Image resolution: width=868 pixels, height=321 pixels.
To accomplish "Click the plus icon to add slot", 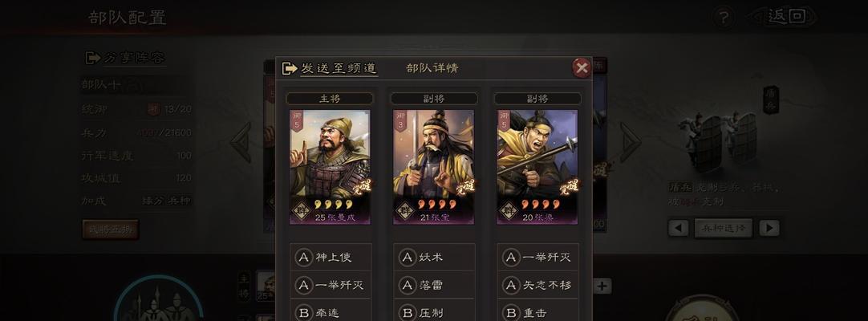I will (x=602, y=286).
